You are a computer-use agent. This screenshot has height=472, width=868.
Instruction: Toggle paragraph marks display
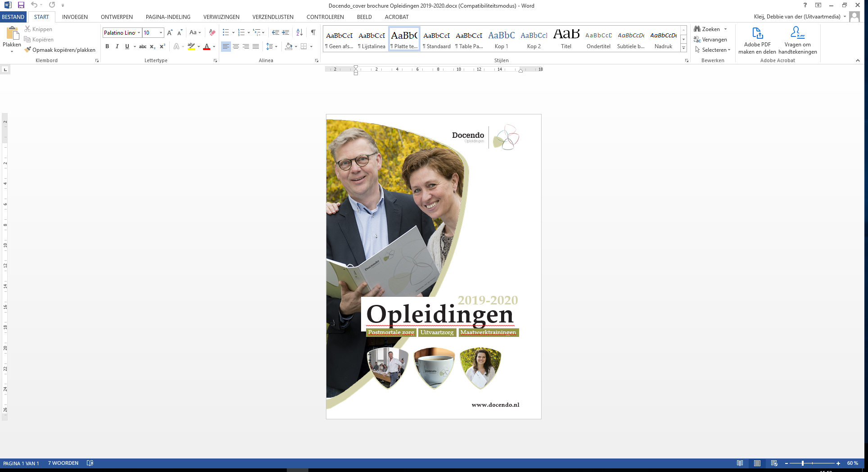pos(313,32)
